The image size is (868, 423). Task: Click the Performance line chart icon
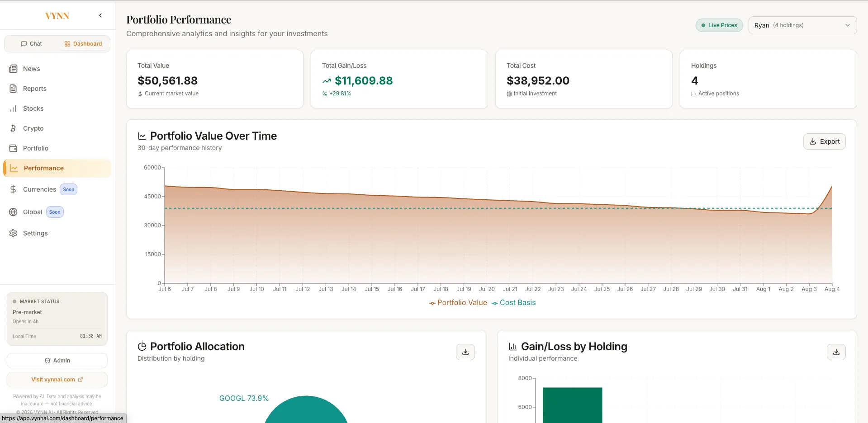click(x=14, y=168)
